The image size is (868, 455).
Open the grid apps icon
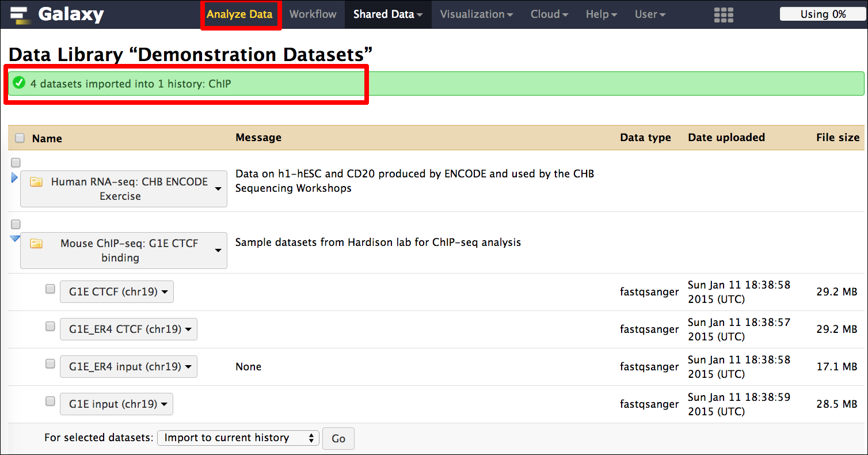[x=724, y=15]
